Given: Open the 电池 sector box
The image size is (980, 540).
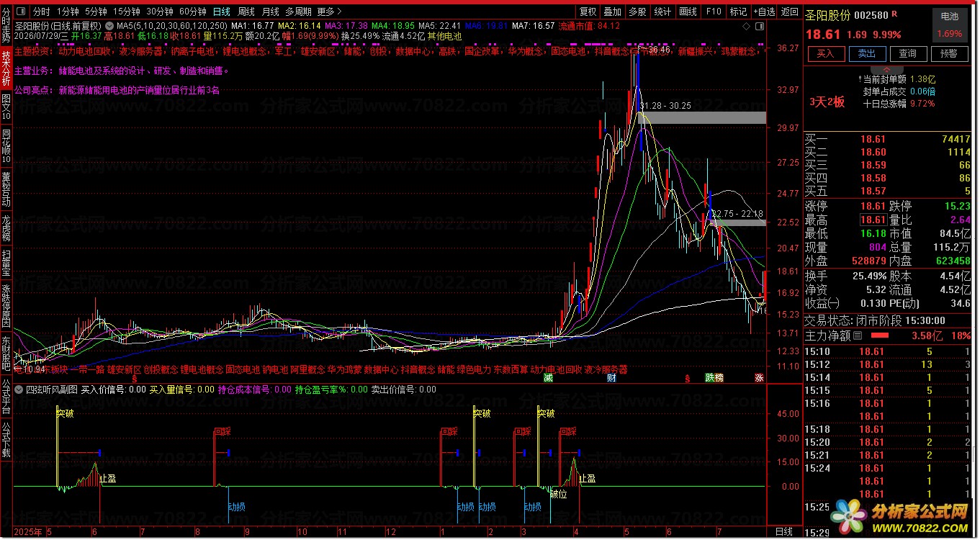Looking at the screenshot, I should coord(950,24).
